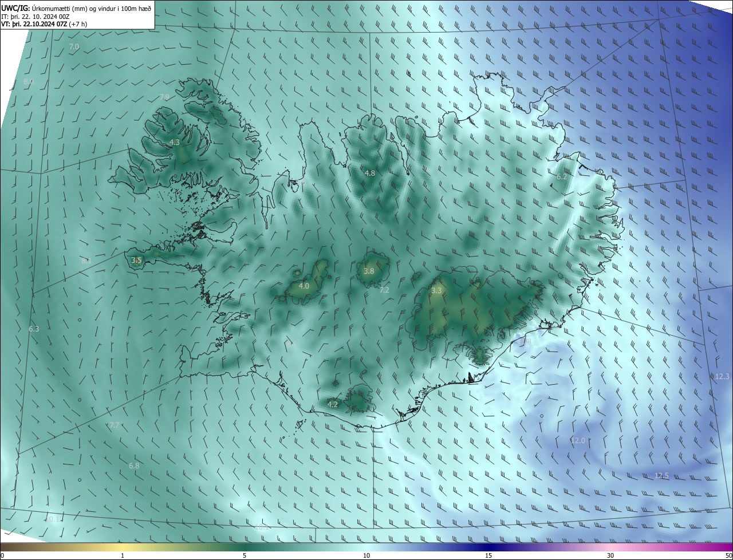The width and height of the screenshot is (733, 560).
Task: Click the 50 tick on the color scale
Action: pyautogui.click(x=728, y=555)
